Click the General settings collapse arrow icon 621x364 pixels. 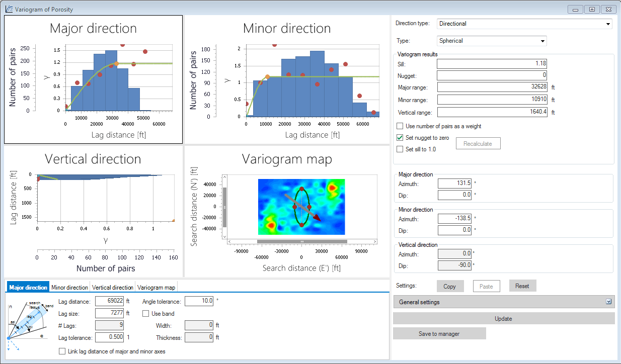[608, 302]
